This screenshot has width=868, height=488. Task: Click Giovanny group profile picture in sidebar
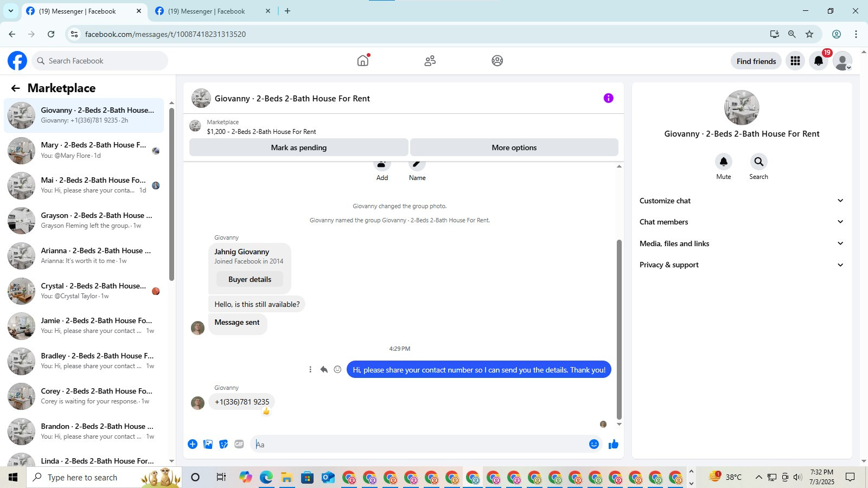click(x=742, y=107)
